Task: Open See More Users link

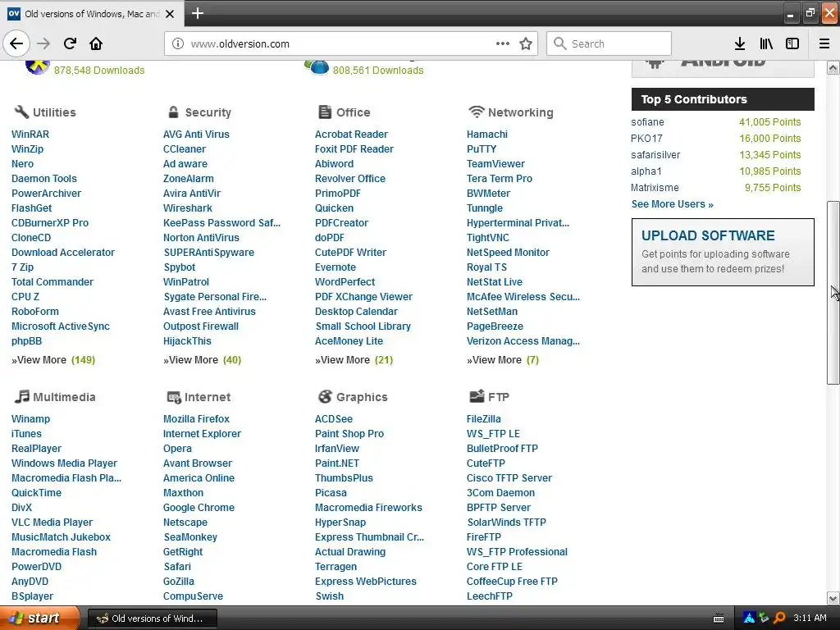Action: pos(673,204)
